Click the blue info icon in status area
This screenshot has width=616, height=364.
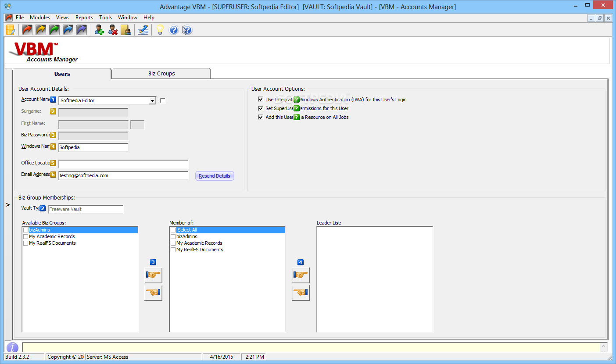click(12, 347)
